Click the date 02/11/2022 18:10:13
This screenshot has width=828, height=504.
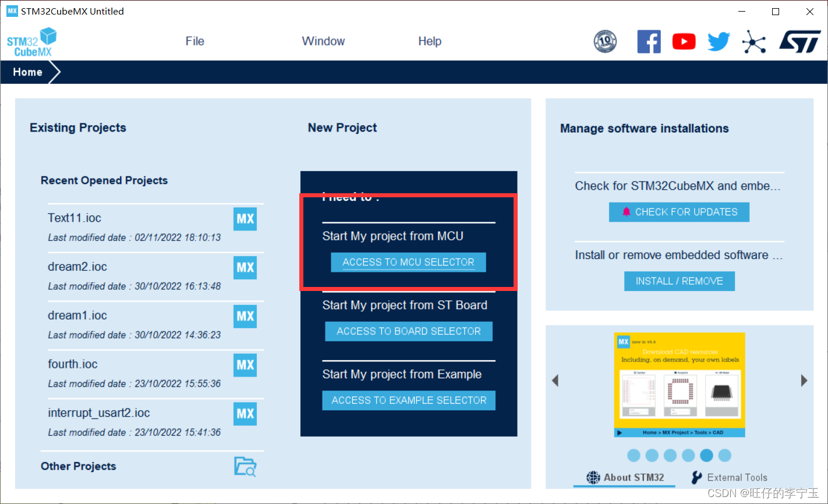coord(178,237)
